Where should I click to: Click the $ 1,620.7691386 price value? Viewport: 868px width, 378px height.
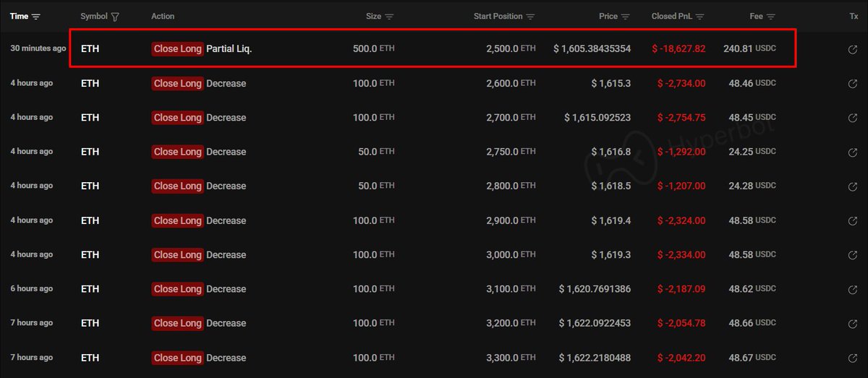coord(595,289)
